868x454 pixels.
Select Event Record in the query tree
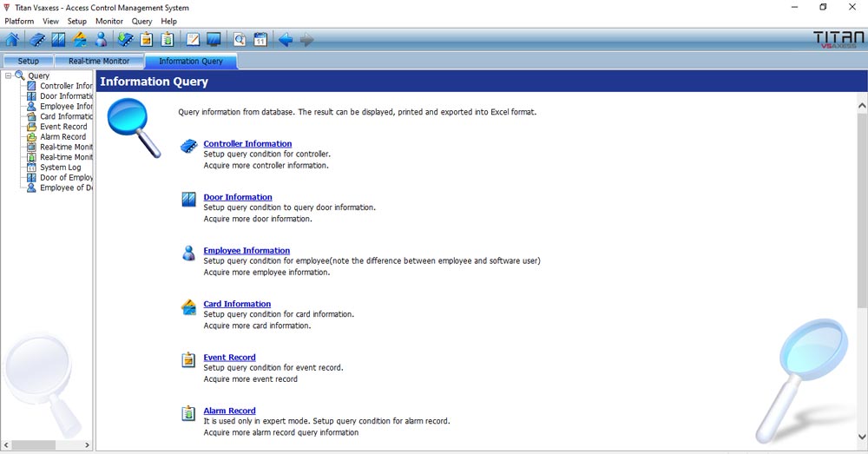point(63,127)
